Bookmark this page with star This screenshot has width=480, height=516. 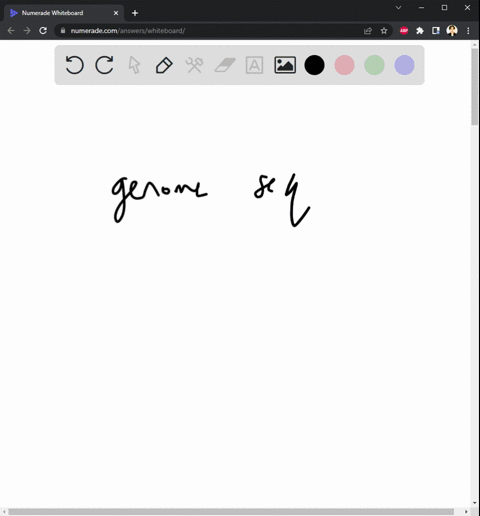tap(384, 31)
